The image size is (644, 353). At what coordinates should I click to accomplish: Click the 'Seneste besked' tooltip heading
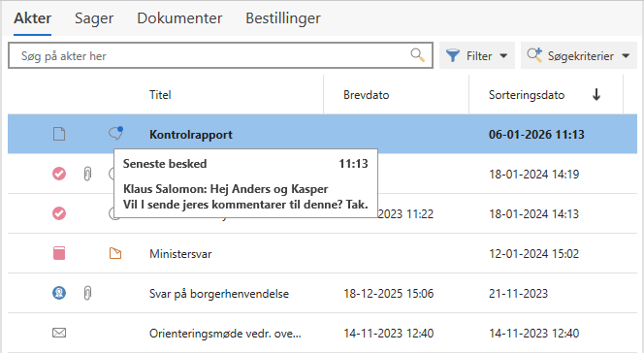coord(165,164)
